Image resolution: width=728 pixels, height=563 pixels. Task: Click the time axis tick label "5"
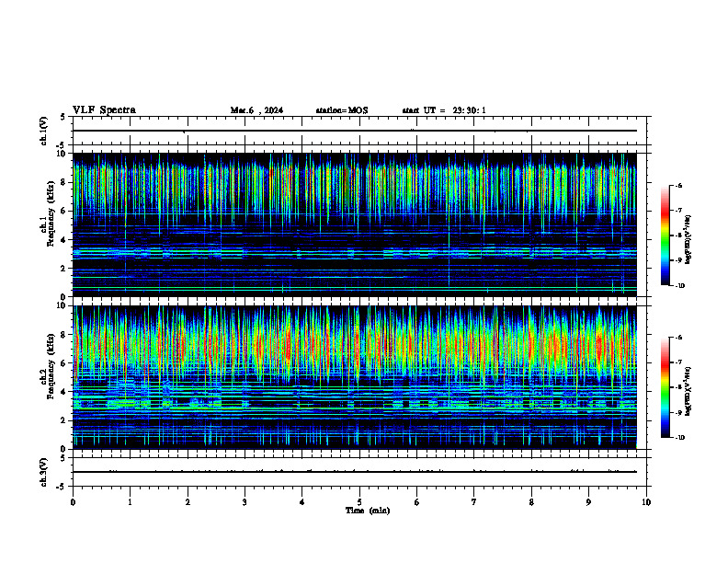[359, 502]
